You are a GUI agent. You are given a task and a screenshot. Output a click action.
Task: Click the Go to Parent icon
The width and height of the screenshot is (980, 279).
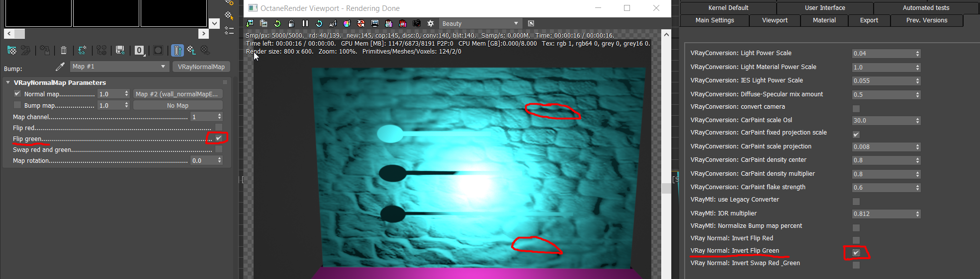click(191, 50)
